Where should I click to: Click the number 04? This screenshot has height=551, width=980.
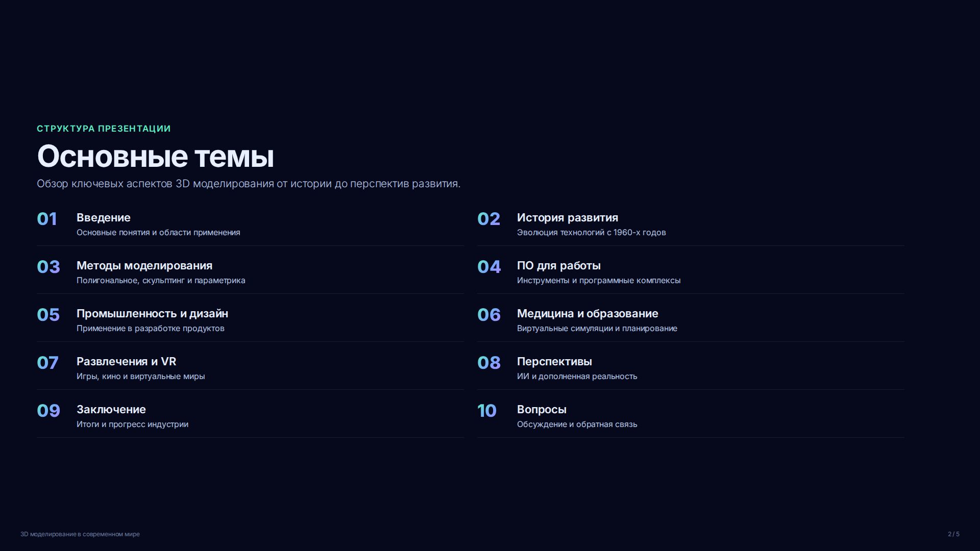489,267
